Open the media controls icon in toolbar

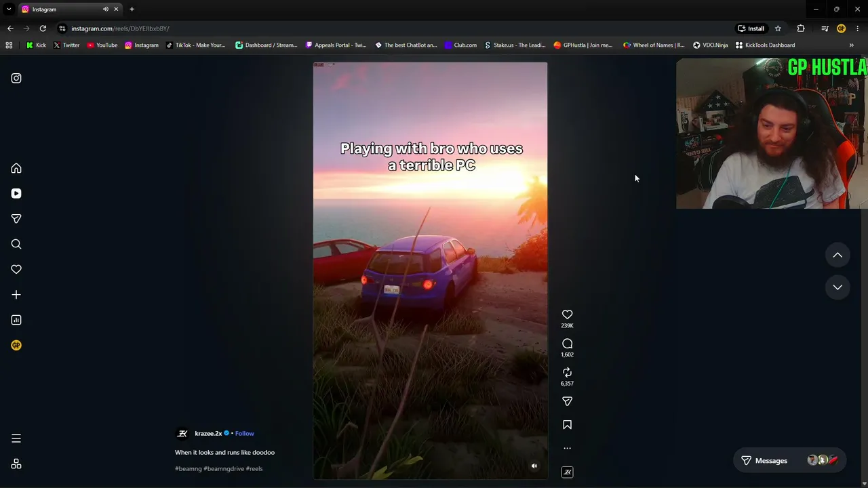(825, 28)
